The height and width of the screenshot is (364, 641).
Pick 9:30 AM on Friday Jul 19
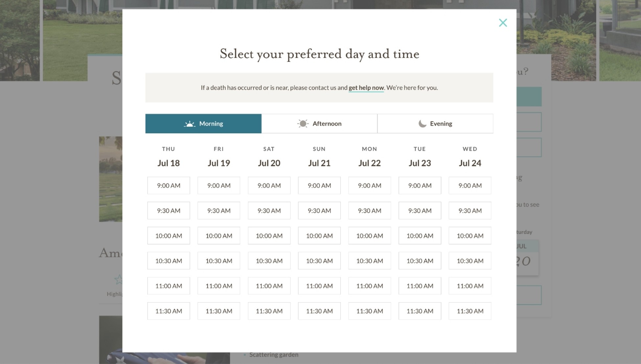(219, 211)
